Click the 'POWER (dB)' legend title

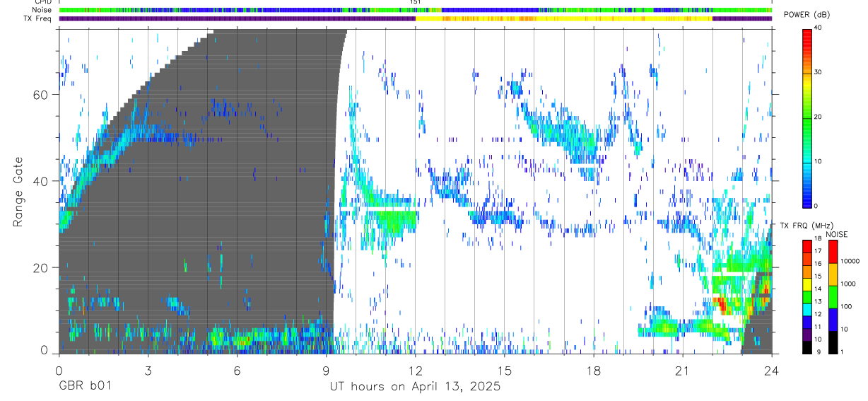pos(807,15)
